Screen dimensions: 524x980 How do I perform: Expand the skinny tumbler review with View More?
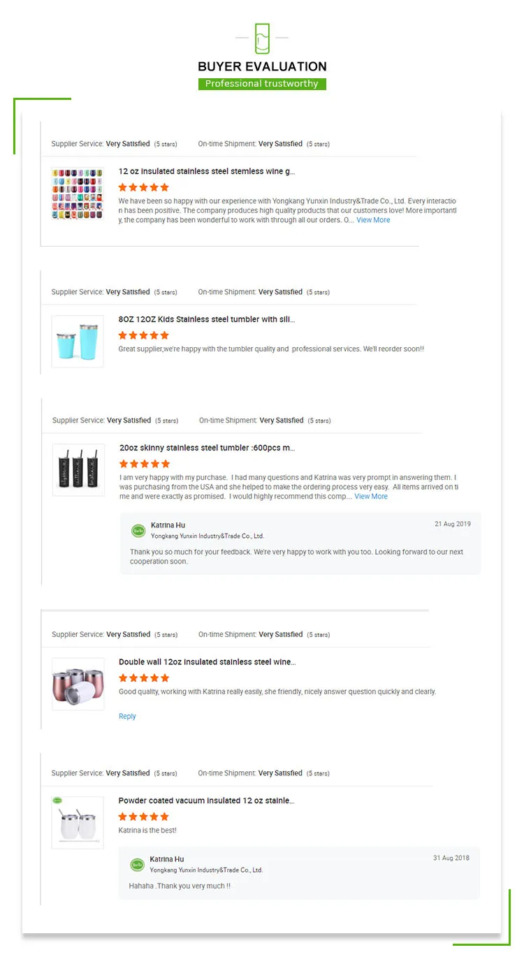coord(371,497)
